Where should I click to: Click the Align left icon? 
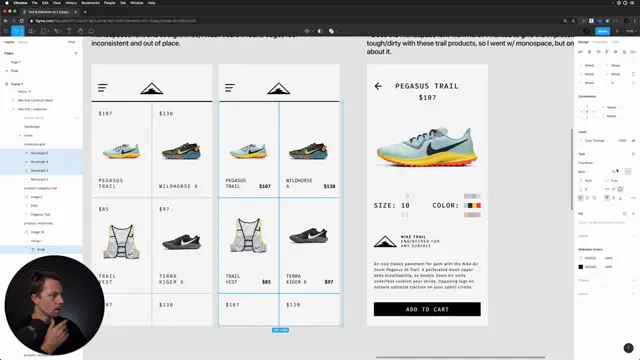(581, 52)
